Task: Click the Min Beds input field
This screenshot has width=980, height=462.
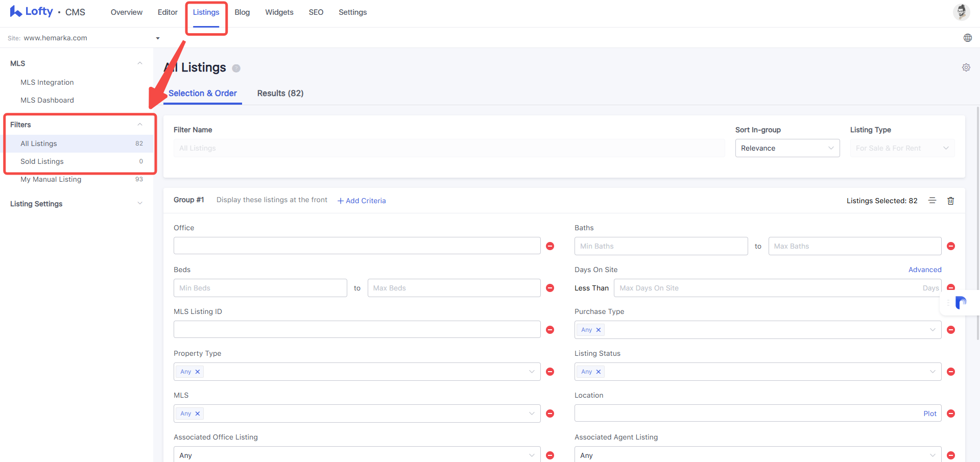Action: coord(260,288)
